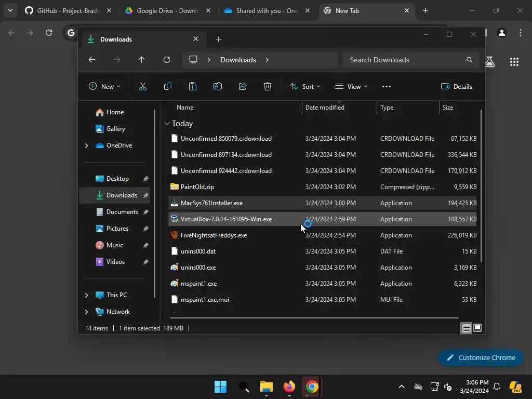Click Customize Chrome button
Screen dimensions: 532x399
tap(481, 357)
